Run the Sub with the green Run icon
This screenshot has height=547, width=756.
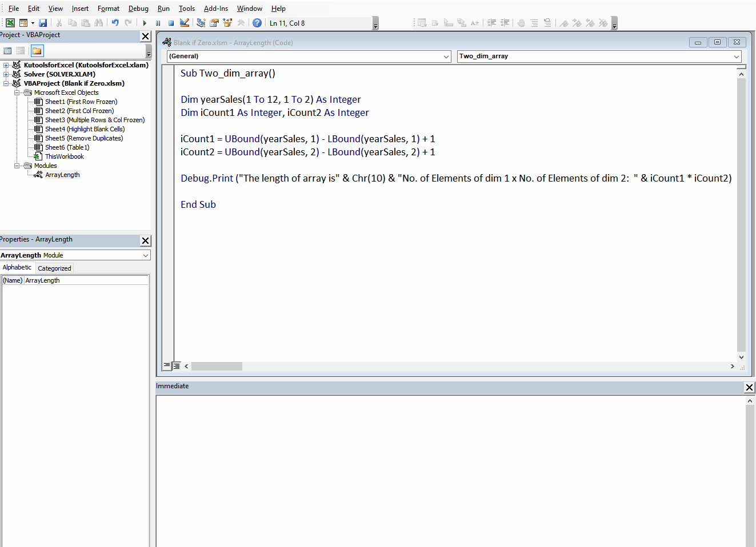point(145,23)
